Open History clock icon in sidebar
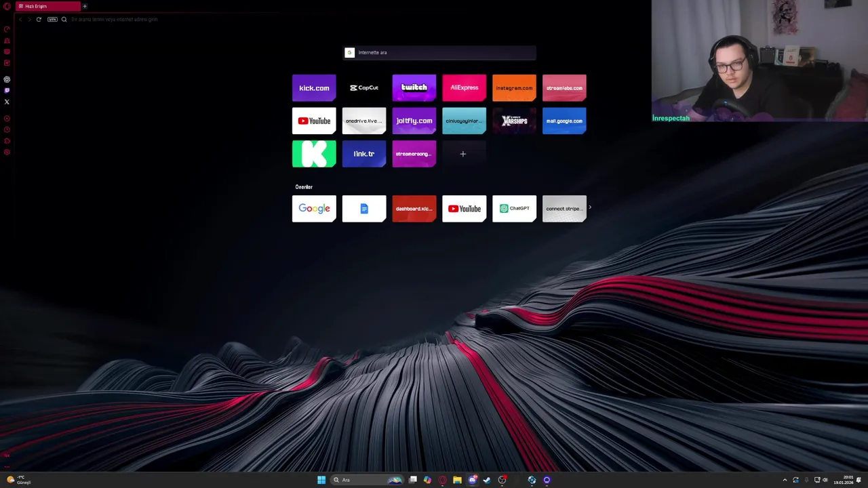 (7, 129)
